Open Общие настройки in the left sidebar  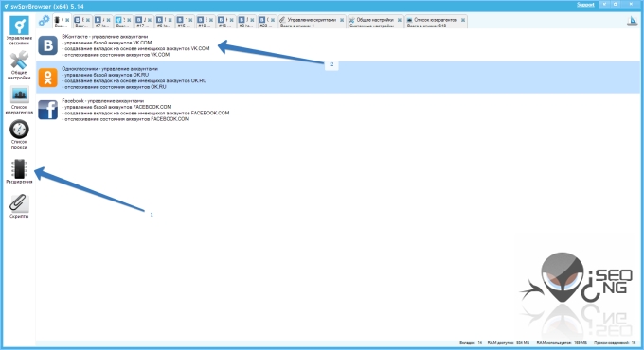point(19,65)
